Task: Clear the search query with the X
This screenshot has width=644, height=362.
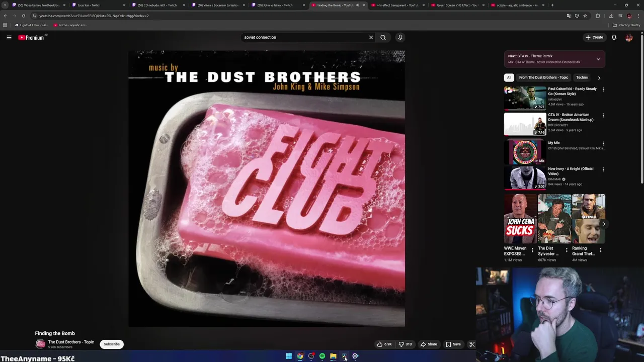Action: coord(371,37)
